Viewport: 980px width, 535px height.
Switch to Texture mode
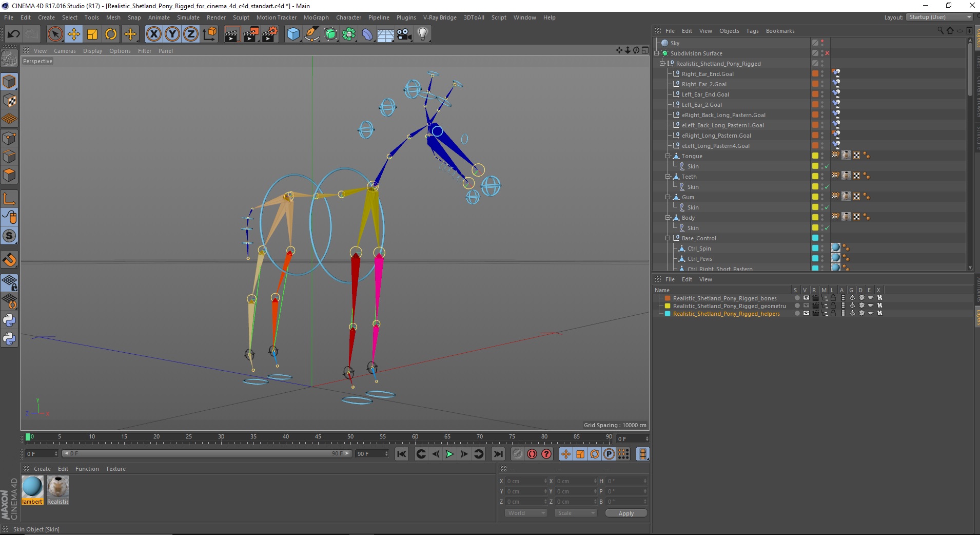click(9, 101)
